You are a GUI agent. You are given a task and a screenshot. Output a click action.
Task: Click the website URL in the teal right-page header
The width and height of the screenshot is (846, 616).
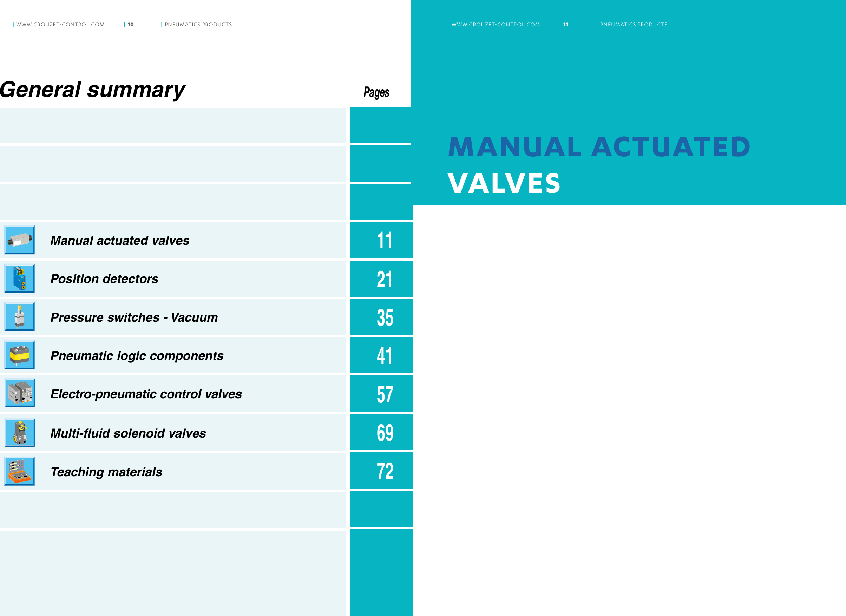click(496, 25)
